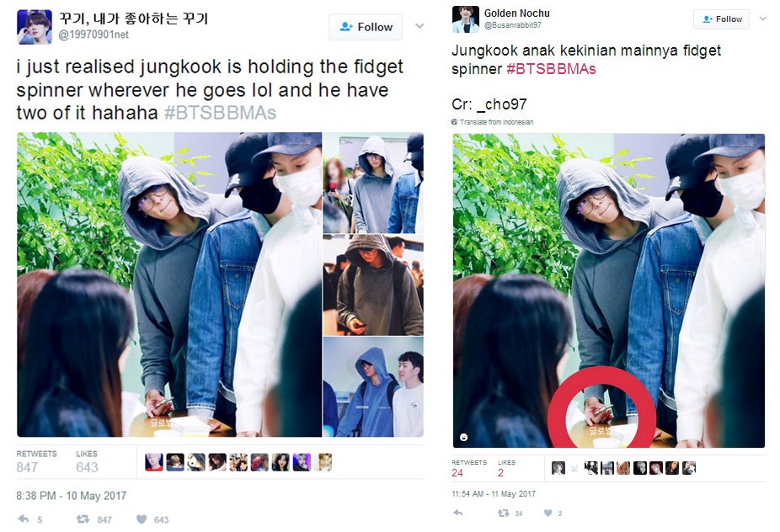Viewport: 780px width, 532px height.
Task: Open @19970901net profile avatar
Action: coord(35,27)
